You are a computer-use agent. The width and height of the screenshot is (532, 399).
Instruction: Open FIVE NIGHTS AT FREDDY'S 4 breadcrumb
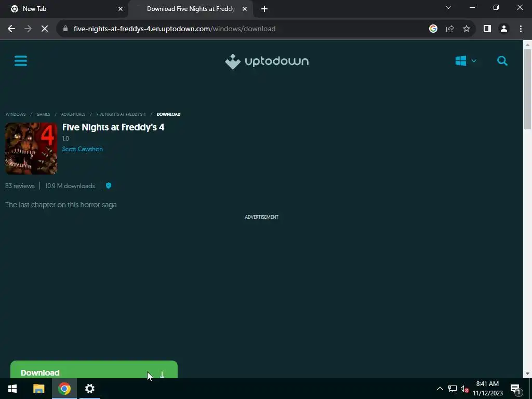click(x=121, y=114)
